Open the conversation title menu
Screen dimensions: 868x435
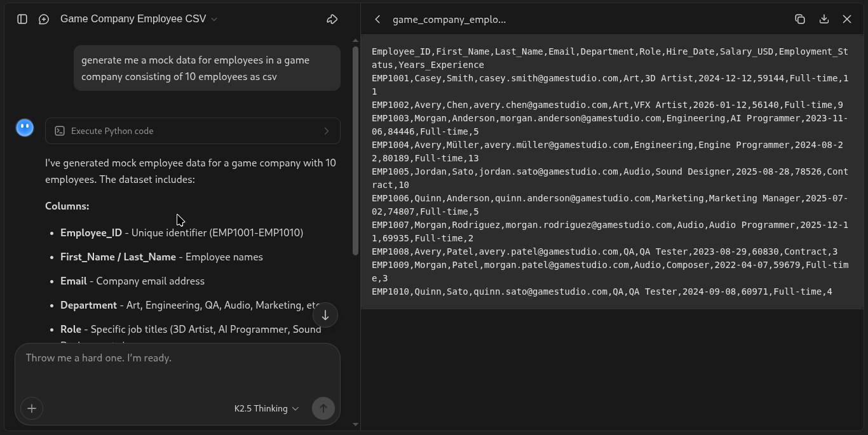pyautogui.click(x=215, y=19)
